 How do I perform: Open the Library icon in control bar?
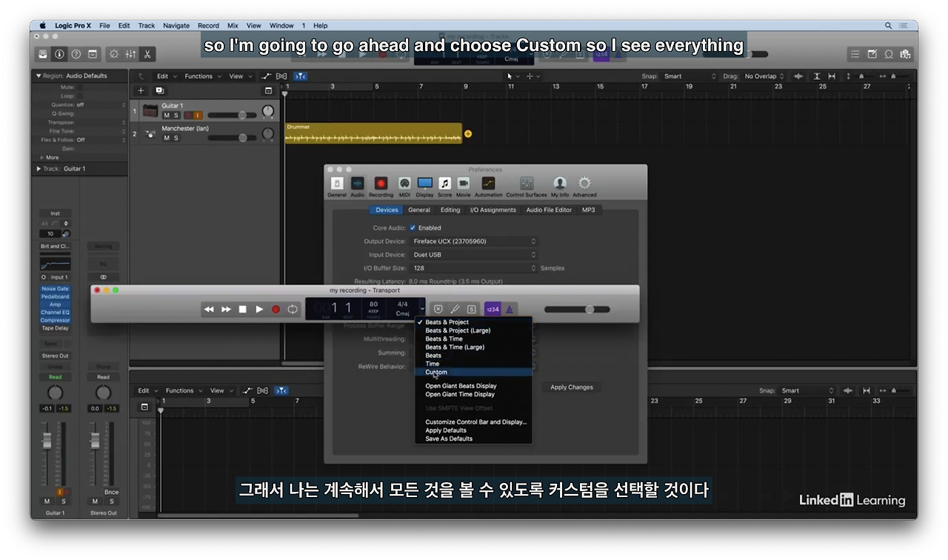pyautogui.click(x=43, y=54)
